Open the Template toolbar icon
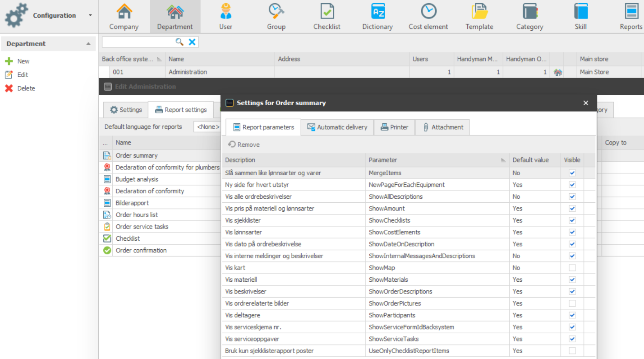The width and height of the screenshot is (644, 359). [x=479, y=11]
